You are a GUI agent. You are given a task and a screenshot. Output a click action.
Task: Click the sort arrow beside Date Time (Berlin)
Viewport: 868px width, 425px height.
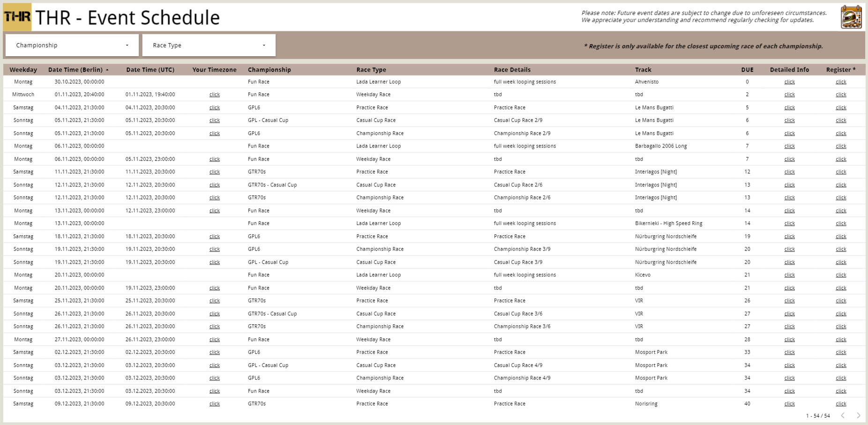coord(107,70)
